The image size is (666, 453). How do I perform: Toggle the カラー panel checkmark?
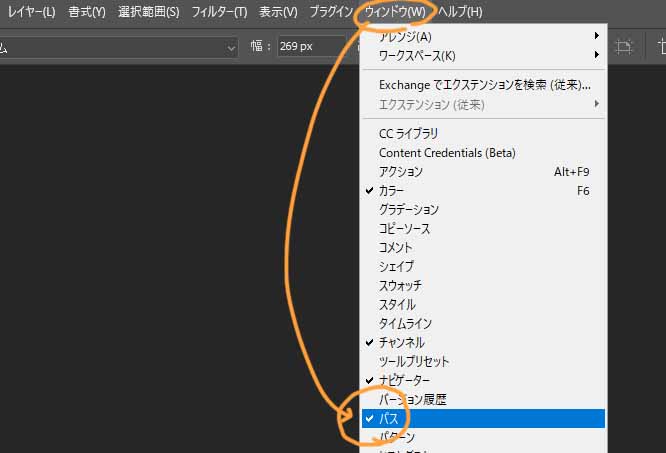[392, 190]
